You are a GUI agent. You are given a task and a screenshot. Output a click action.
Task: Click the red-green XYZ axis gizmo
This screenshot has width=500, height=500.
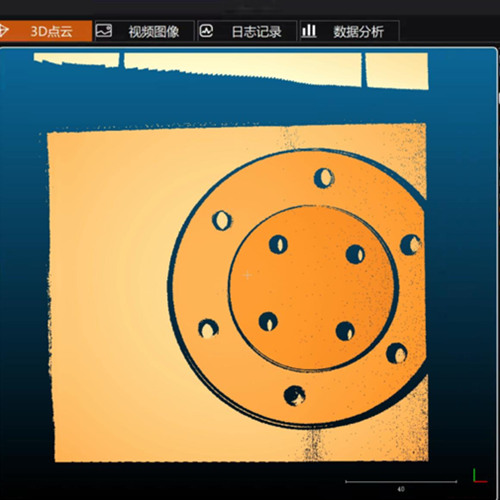click(480, 475)
